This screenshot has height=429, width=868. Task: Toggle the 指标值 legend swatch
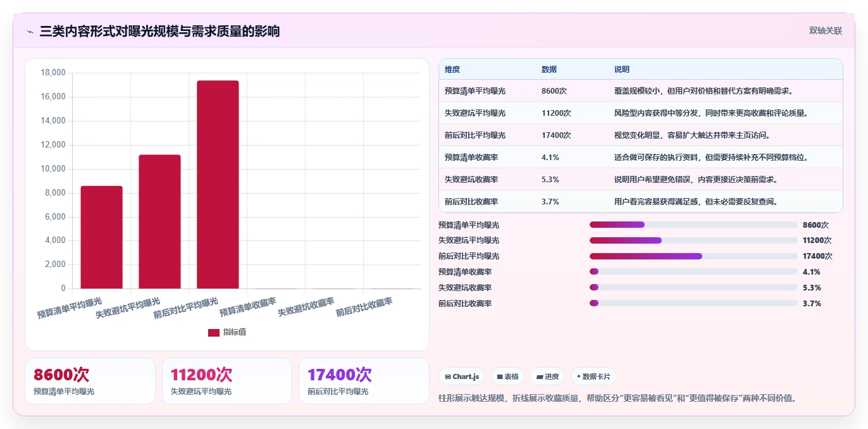214,332
